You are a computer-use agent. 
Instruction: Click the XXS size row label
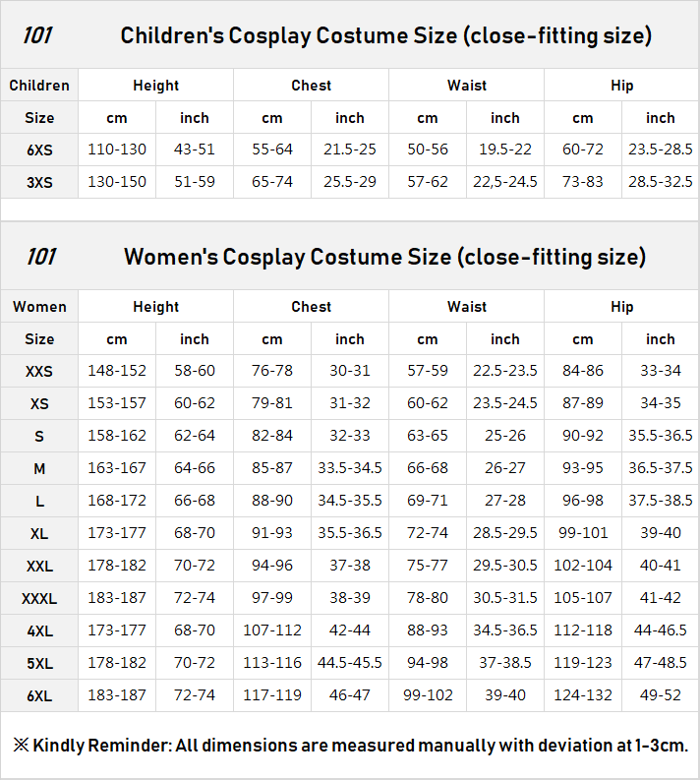coord(39,372)
